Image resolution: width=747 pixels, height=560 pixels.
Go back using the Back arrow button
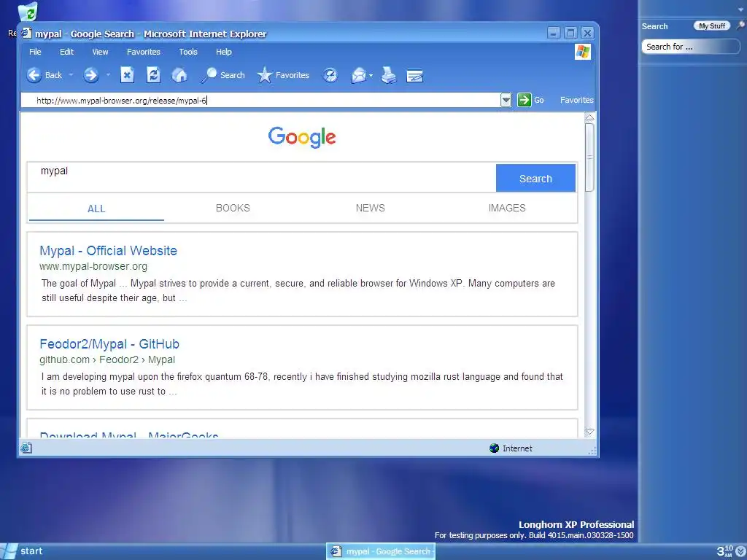tap(44, 75)
